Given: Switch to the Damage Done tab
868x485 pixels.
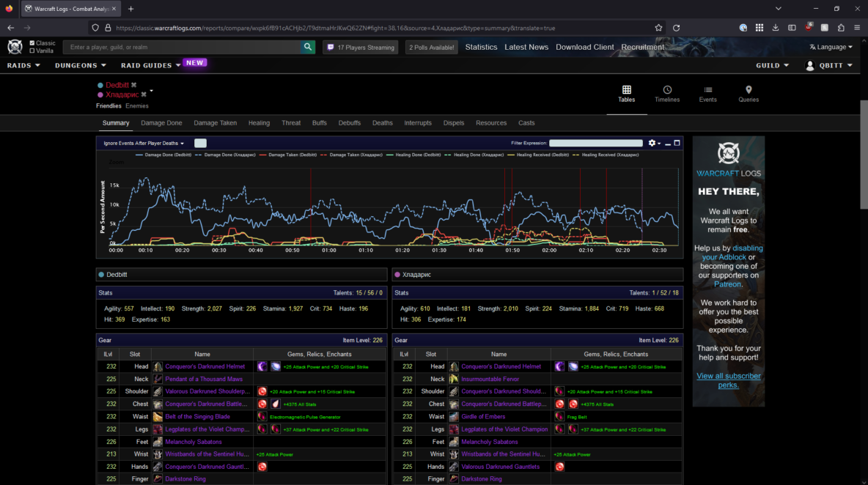Looking at the screenshot, I should [x=161, y=123].
